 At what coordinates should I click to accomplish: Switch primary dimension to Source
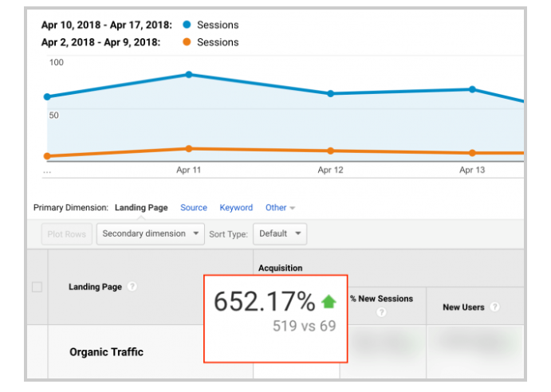(x=194, y=208)
